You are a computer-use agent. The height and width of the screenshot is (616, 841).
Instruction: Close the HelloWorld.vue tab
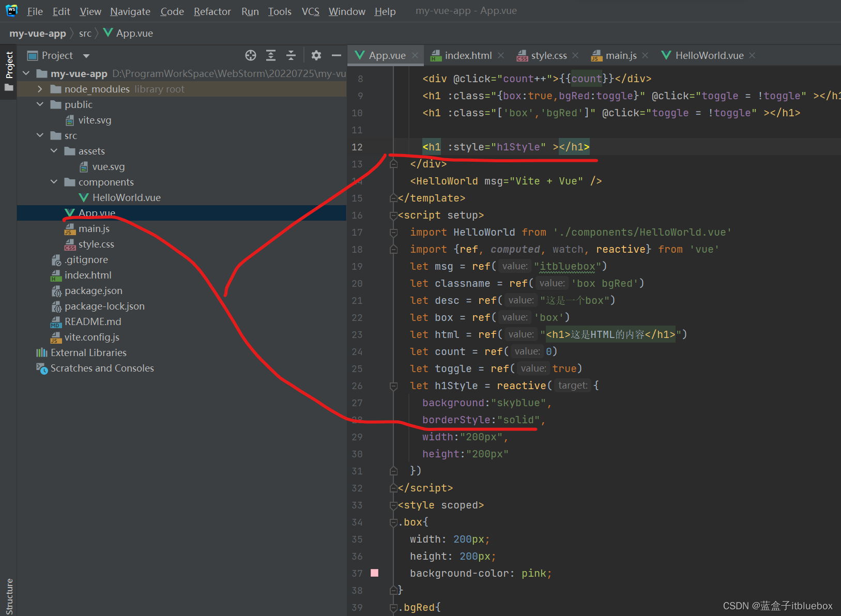pyautogui.click(x=752, y=55)
